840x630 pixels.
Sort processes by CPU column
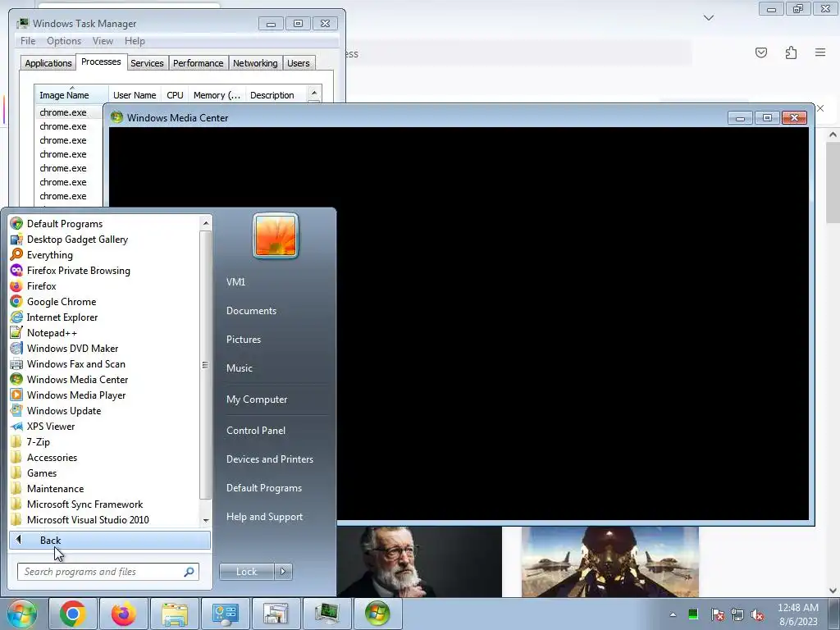click(x=175, y=95)
